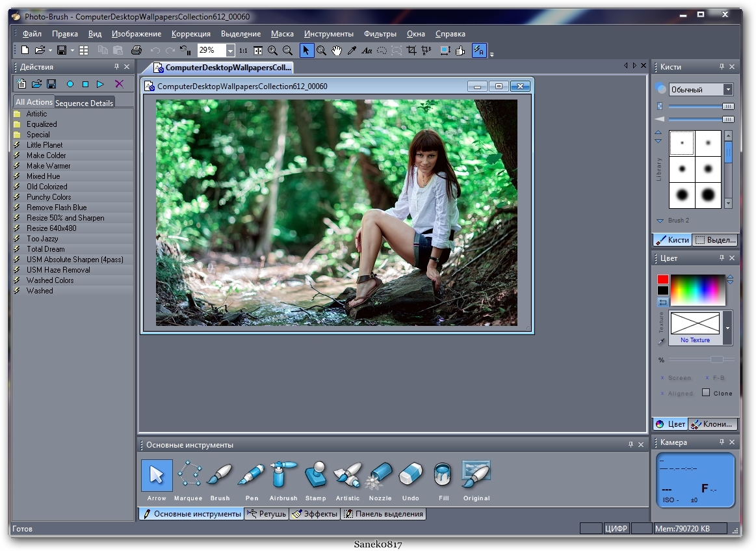Screen dimensions: 756x551
Task: Activate the hand pan tool in toolbar
Action: (x=337, y=50)
